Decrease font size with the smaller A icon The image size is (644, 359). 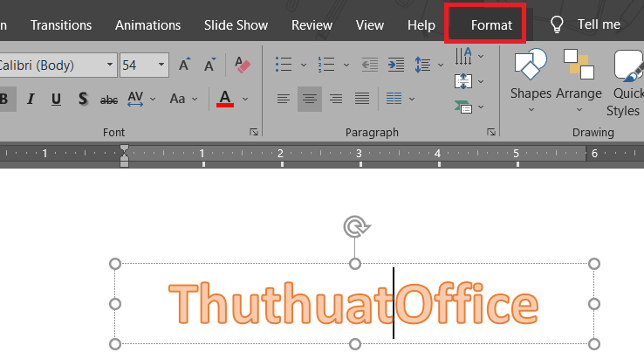pos(210,65)
